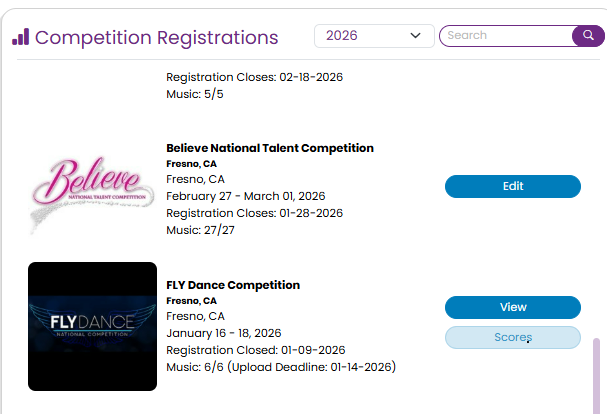Focus the Search input field
This screenshot has width=607, height=414.
[505, 36]
